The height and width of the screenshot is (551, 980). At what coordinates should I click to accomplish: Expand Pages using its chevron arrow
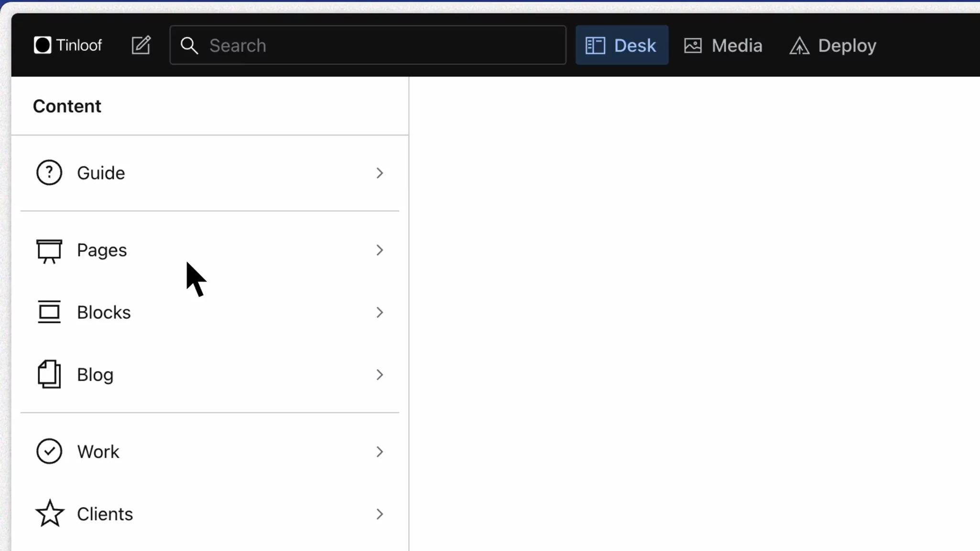click(x=380, y=250)
